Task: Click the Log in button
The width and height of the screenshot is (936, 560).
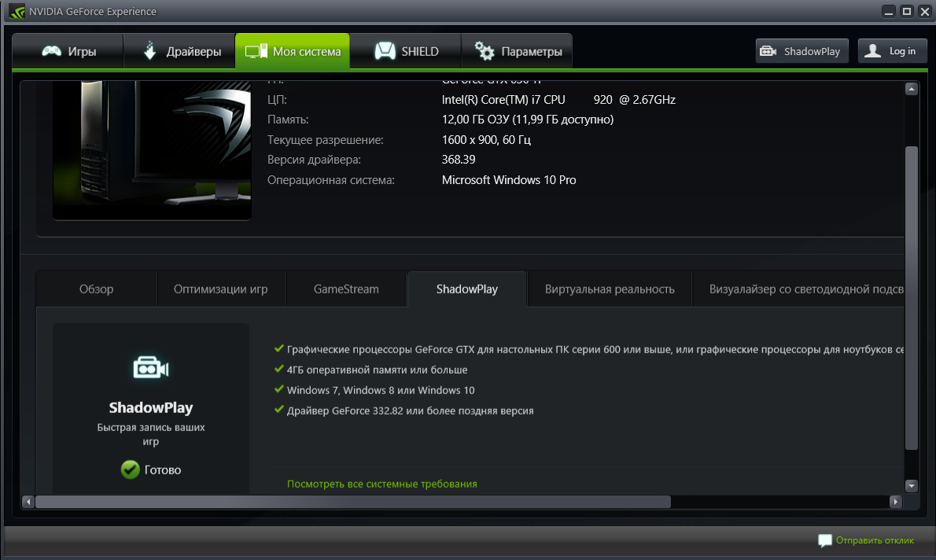Action: click(x=893, y=51)
